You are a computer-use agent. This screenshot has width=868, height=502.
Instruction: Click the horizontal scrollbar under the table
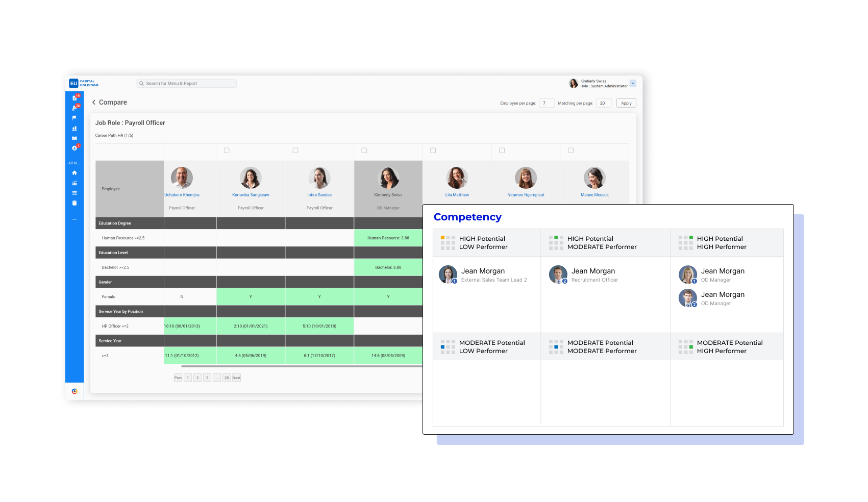pos(301,366)
